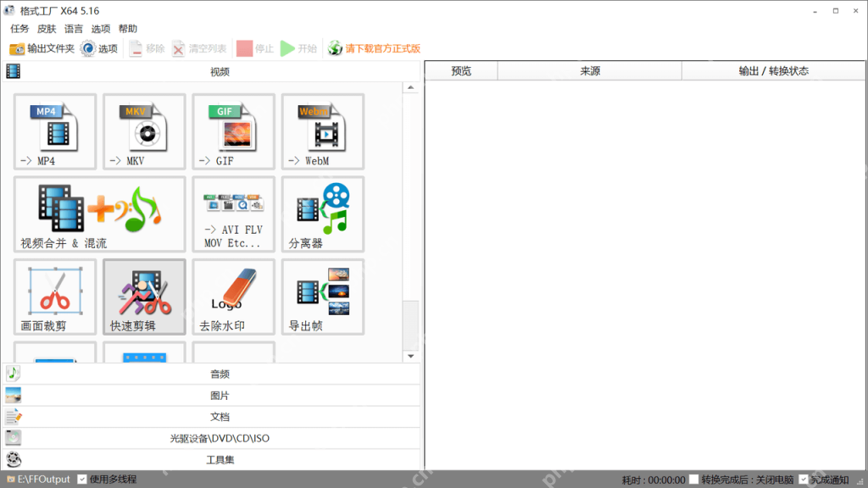
Task: Start the 快速剪辑 quick clip tool
Action: coord(144,297)
